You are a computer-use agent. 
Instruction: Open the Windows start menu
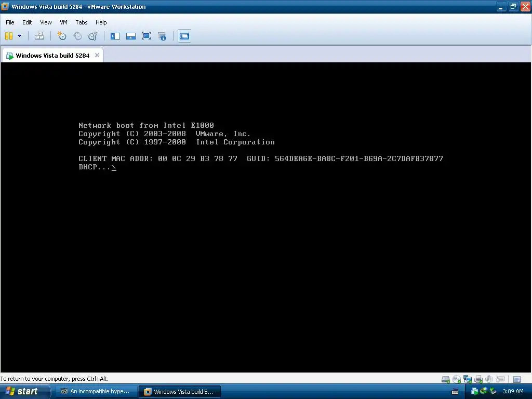(24, 392)
